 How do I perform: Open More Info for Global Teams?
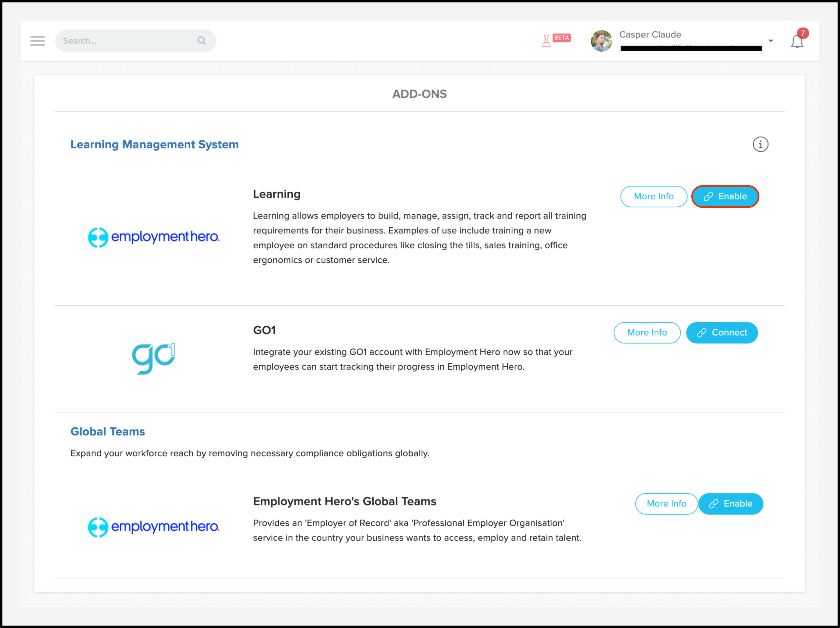tap(666, 504)
